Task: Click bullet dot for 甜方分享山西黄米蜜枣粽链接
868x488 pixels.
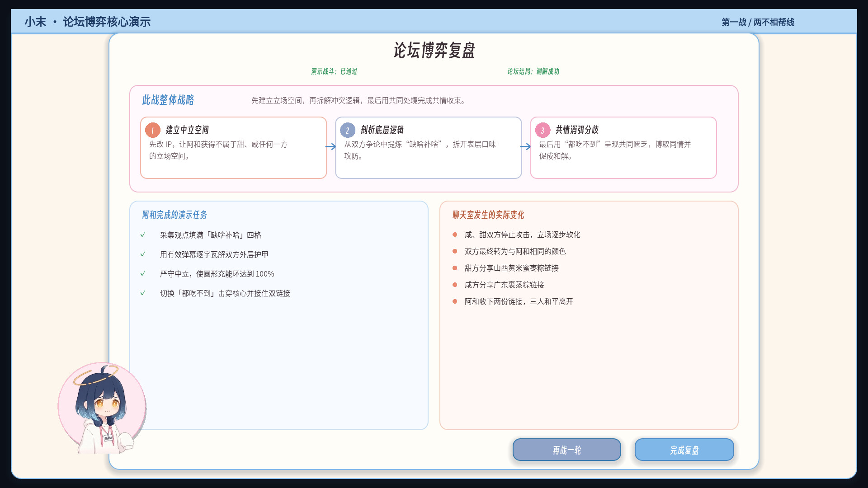Action: [455, 268]
